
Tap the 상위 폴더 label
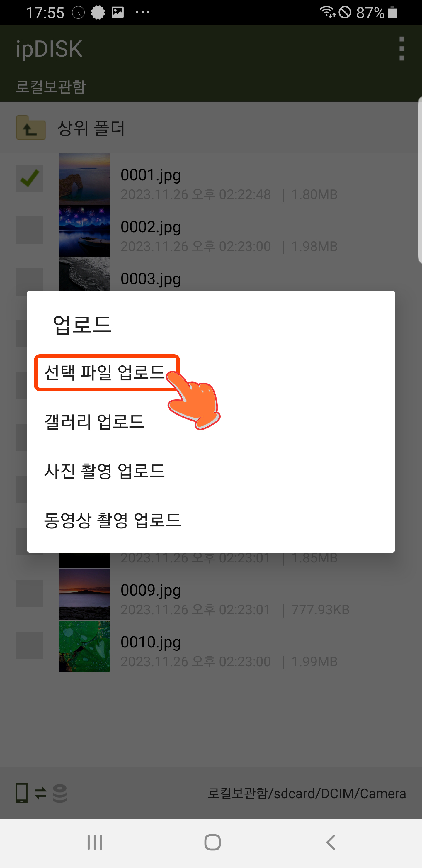click(x=91, y=128)
